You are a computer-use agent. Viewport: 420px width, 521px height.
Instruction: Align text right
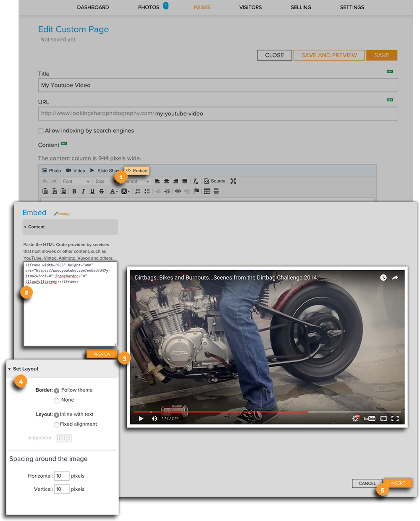(x=176, y=181)
